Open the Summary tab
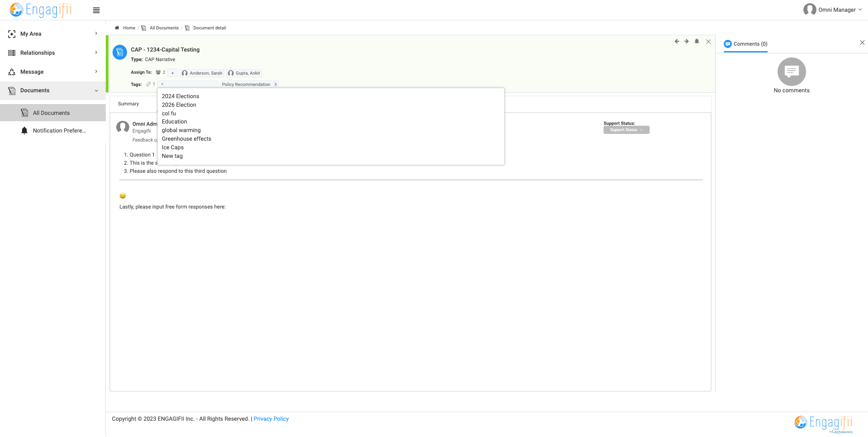868x437 pixels. tap(128, 104)
